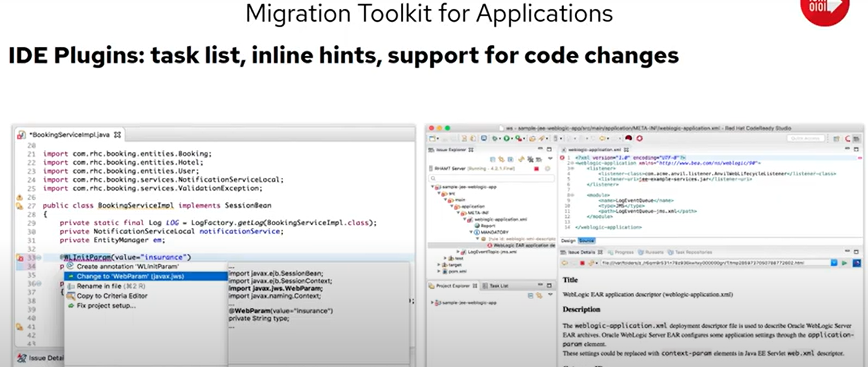This screenshot has height=367, width=868.
Task: Go back in Issue Details browser
Action: coord(565,263)
